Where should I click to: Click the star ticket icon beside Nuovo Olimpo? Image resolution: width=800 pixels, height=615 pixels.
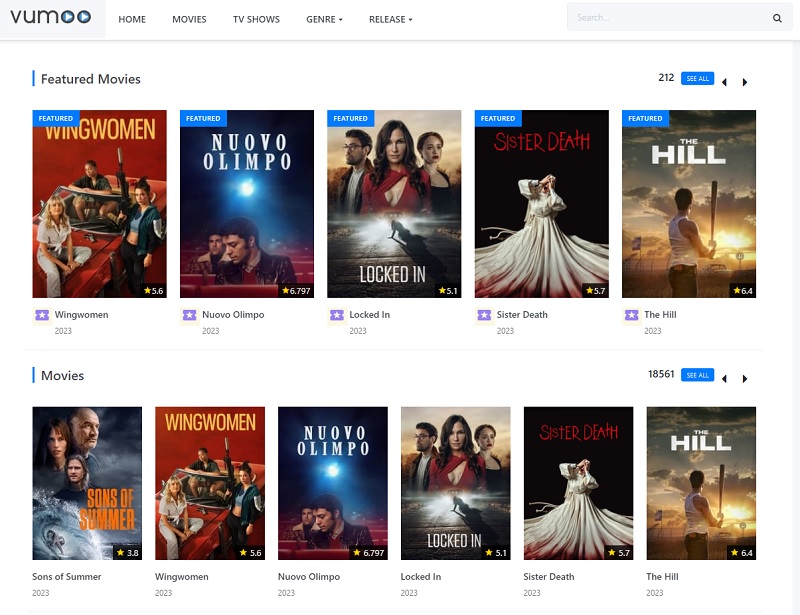click(x=189, y=315)
